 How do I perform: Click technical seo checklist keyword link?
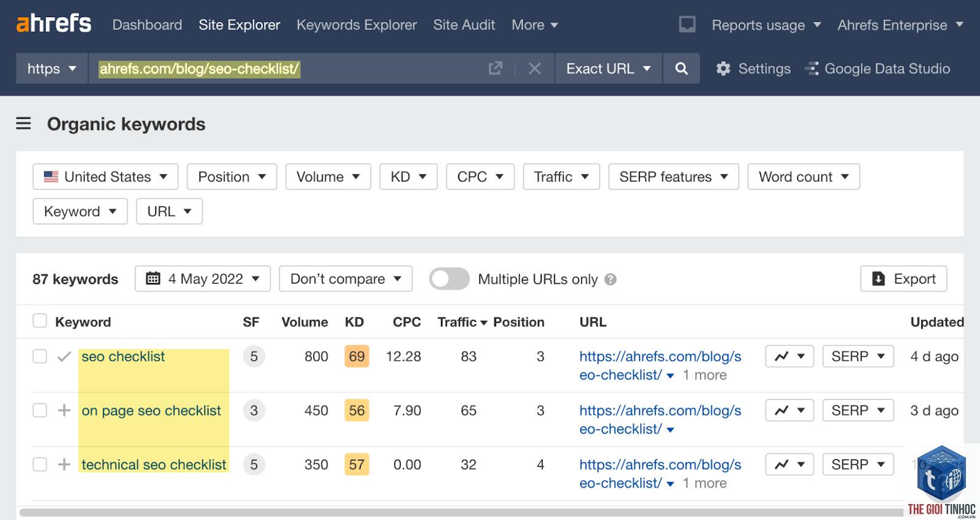coord(154,464)
